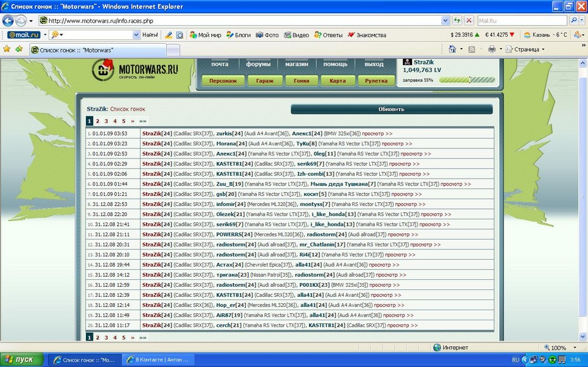Expand the Mail.ru toolbar search box dropdown
This screenshot has width=588, height=367.
click(136, 35)
